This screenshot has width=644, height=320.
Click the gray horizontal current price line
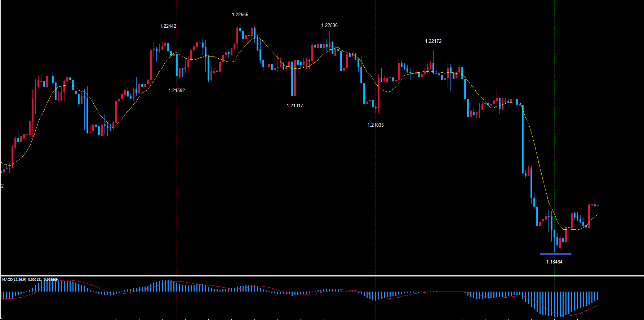pyautogui.click(x=288, y=205)
